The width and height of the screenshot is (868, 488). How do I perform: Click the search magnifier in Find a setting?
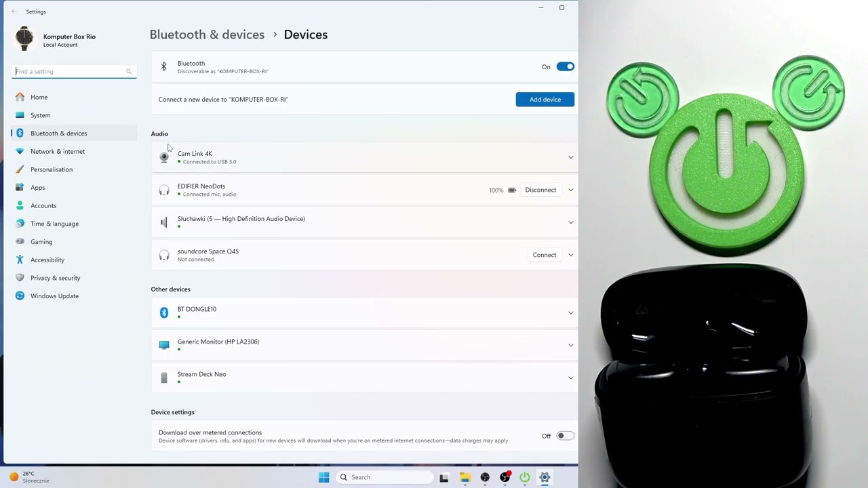coord(128,71)
